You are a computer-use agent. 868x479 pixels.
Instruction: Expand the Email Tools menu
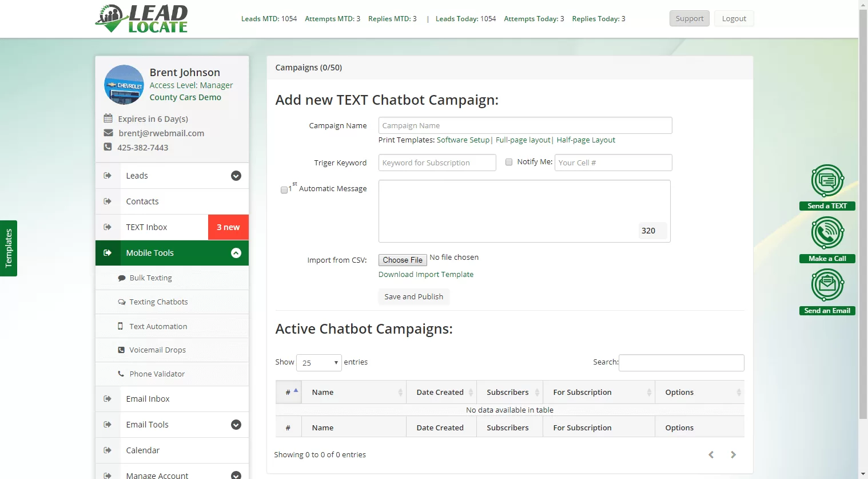click(236, 425)
